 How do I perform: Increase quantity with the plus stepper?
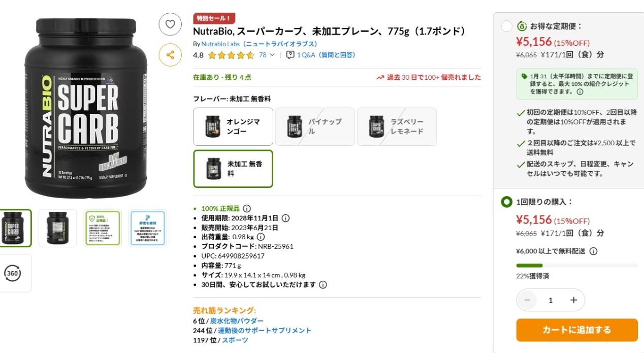point(573,300)
